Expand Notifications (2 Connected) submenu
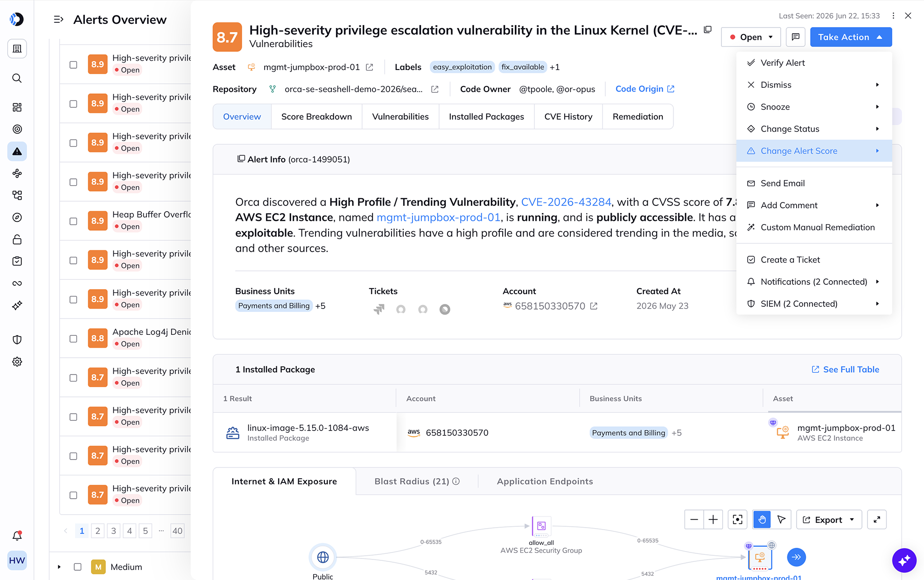The height and width of the screenshot is (580, 924). point(814,282)
